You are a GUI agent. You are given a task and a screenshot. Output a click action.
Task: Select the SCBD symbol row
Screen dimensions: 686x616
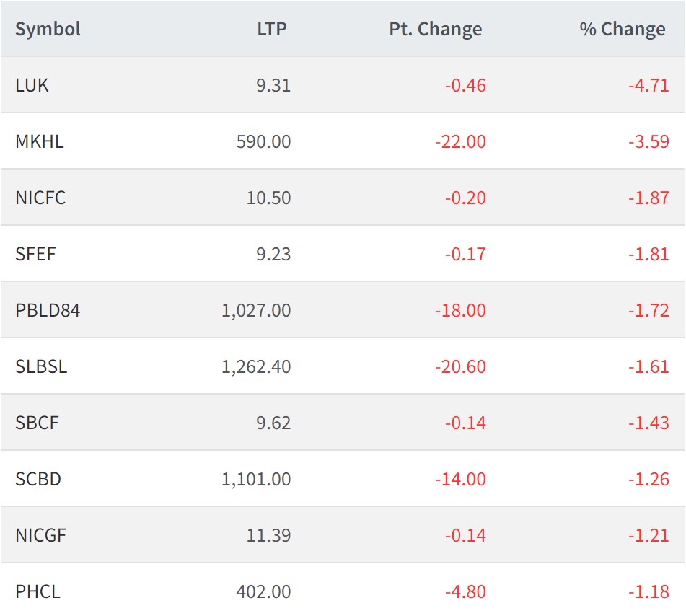tap(38, 480)
